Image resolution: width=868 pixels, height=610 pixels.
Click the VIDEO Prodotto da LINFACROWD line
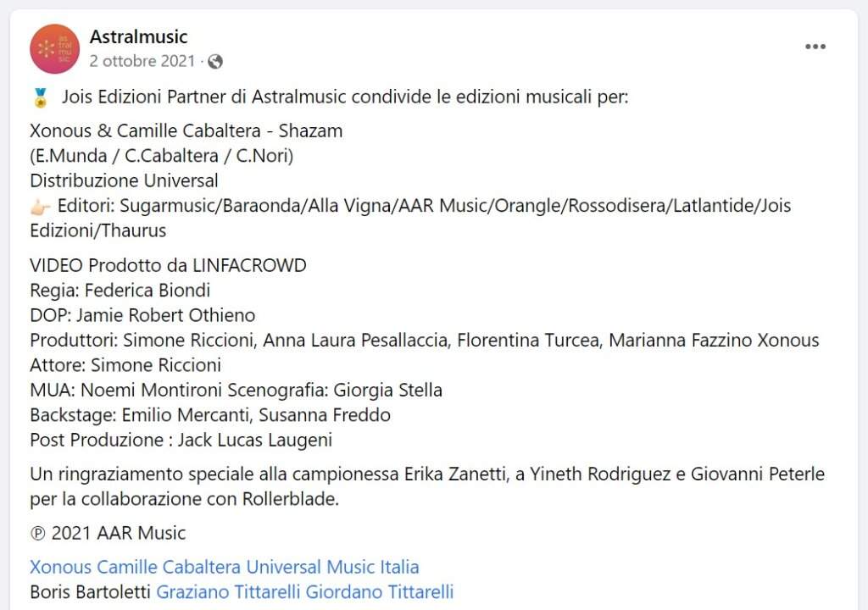168,266
